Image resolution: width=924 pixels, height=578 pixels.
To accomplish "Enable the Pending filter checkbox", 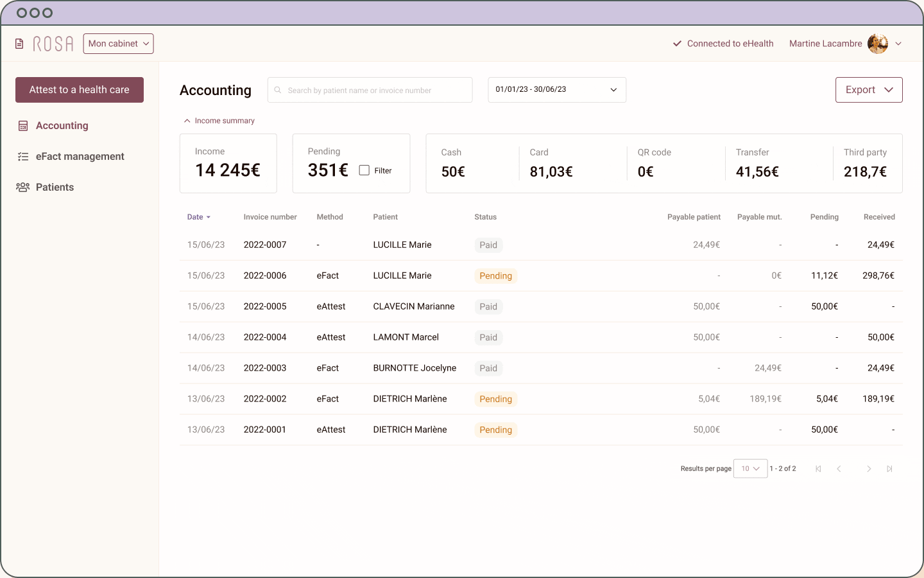I will [364, 170].
